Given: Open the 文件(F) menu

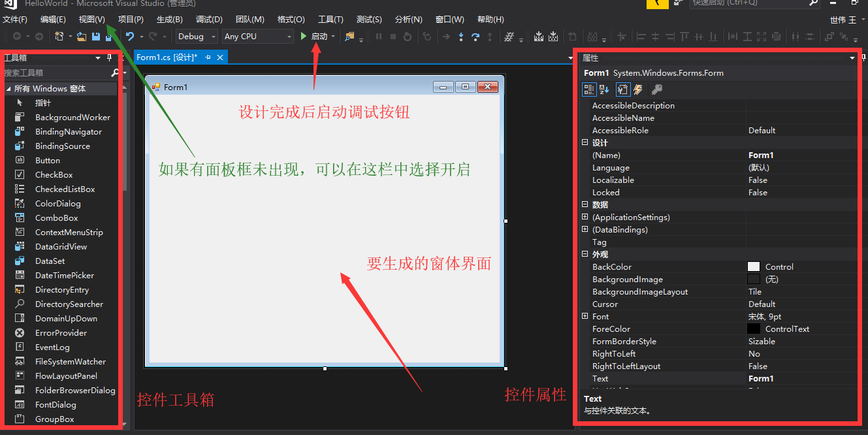Looking at the screenshot, I should coord(15,20).
